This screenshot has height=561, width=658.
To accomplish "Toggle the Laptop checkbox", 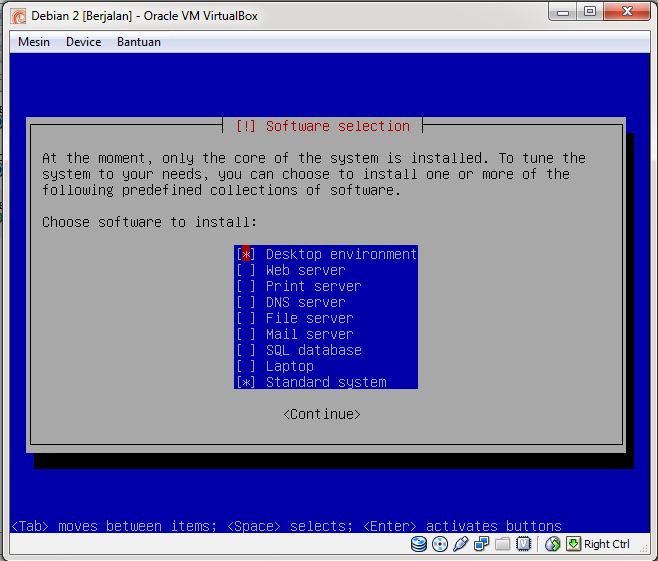I will (245, 366).
